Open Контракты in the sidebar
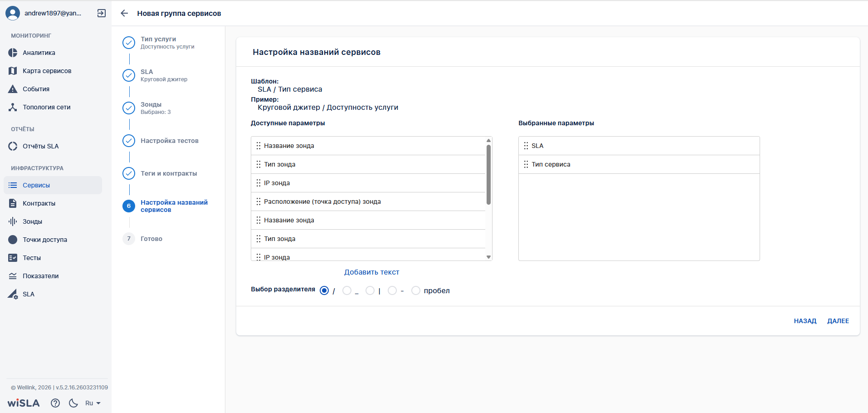This screenshot has height=413, width=868. (x=39, y=203)
